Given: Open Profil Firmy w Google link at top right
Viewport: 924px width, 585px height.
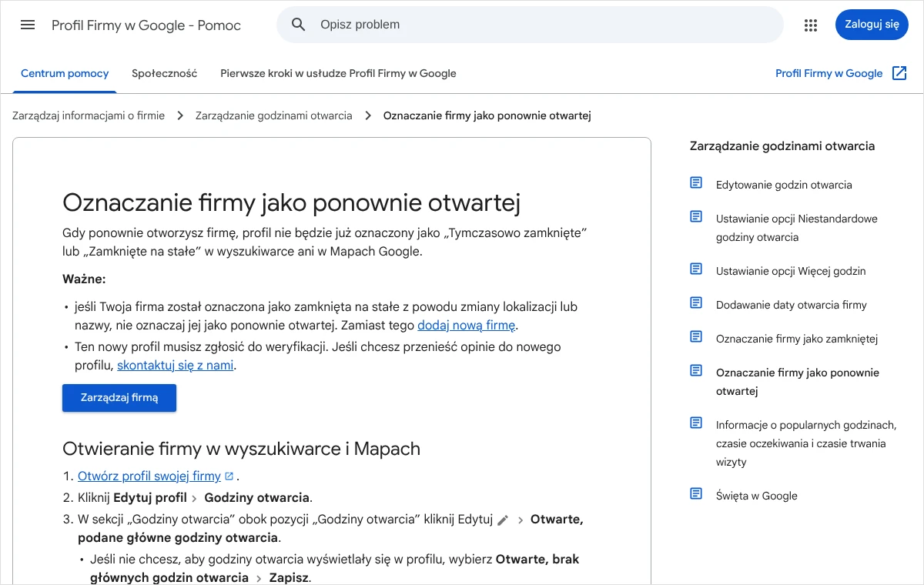Looking at the screenshot, I should click(829, 74).
